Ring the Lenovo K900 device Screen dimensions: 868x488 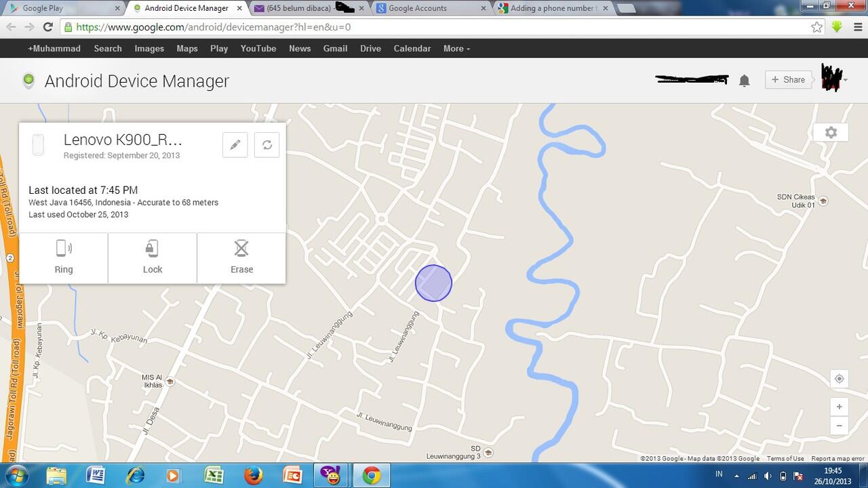[x=64, y=258]
